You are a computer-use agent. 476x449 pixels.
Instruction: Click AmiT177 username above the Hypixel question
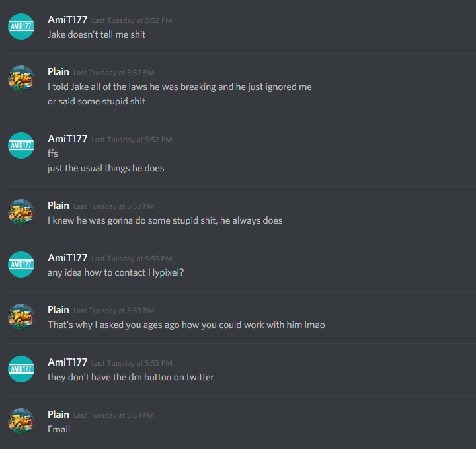point(67,258)
